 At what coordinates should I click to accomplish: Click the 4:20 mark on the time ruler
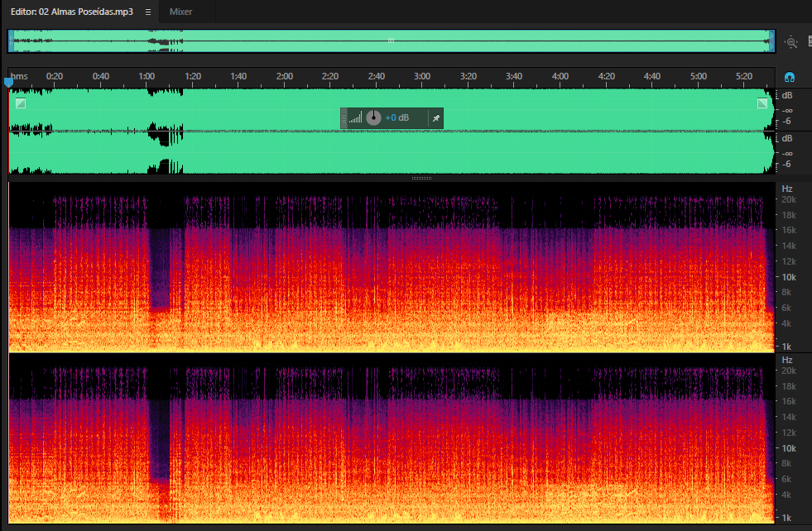tap(607, 76)
